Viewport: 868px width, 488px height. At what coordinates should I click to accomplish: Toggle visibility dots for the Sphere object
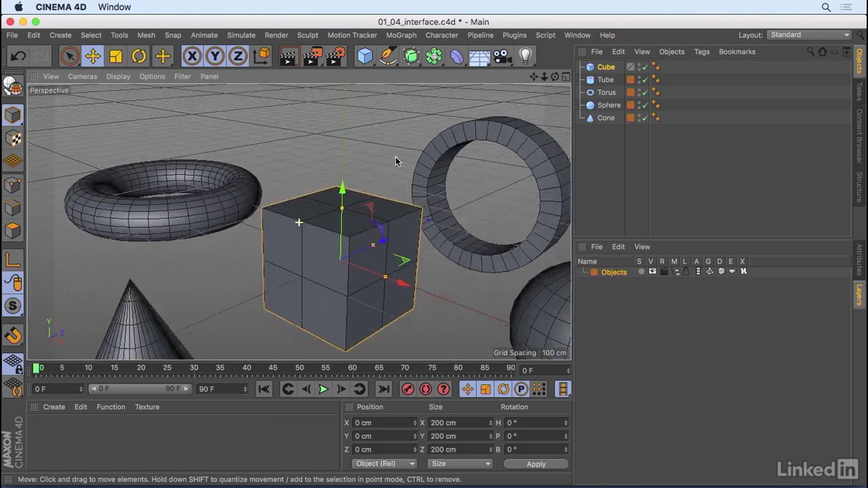point(639,105)
